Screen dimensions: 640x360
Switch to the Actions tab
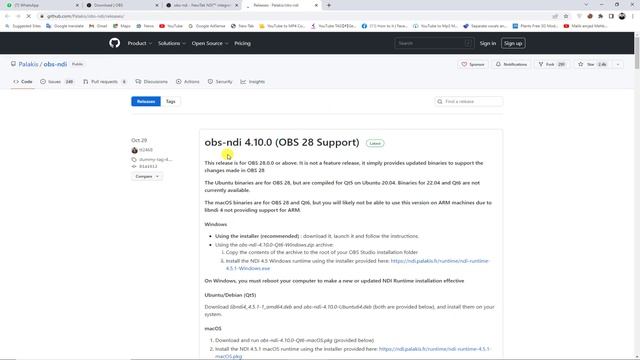coord(188,82)
